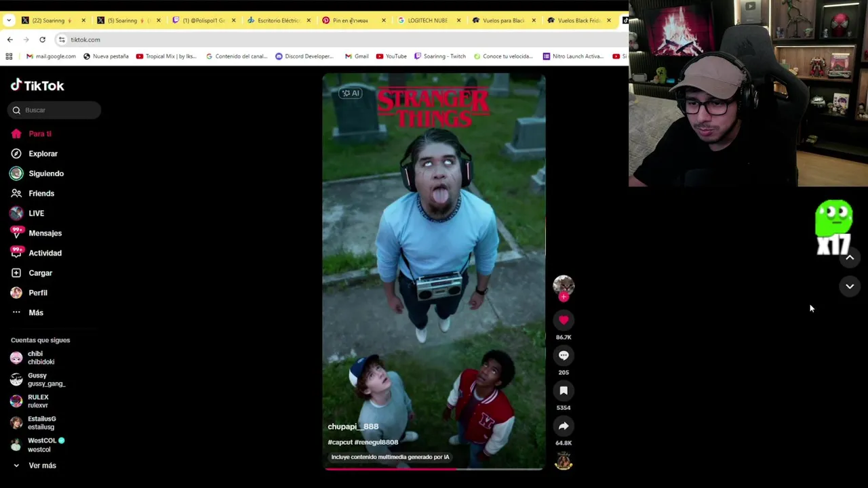Click the Buscar search field
Screen dimensions: 868x488
pyautogui.click(x=54, y=110)
